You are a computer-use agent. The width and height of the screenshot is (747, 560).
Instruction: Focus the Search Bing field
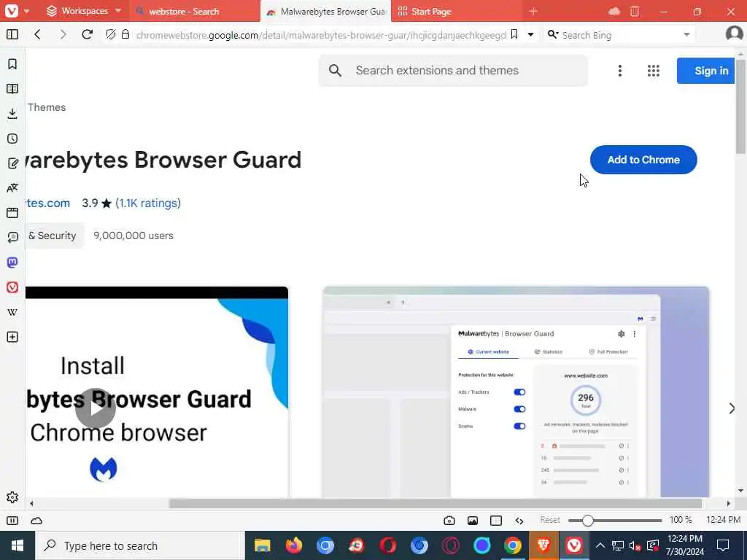[x=619, y=34]
